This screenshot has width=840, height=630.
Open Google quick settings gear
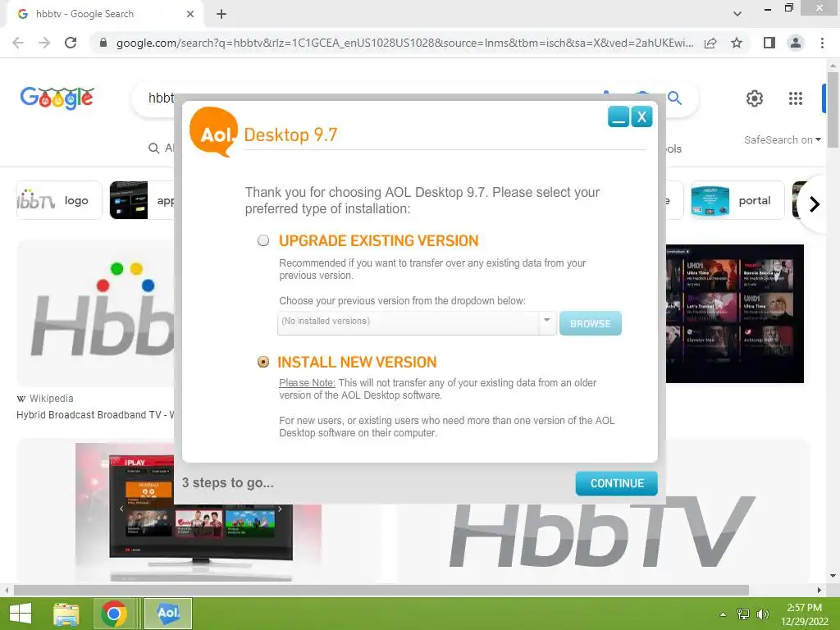pos(755,98)
